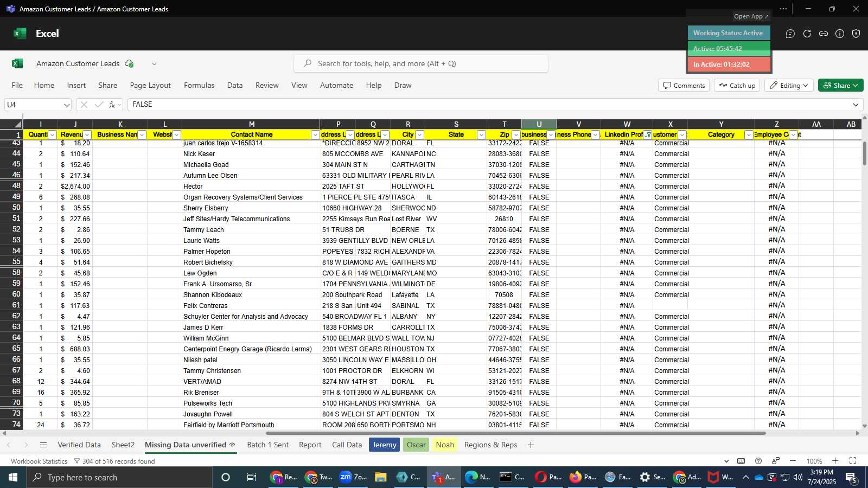
Task: Open Category column filter dropdown
Action: point(749,135)
